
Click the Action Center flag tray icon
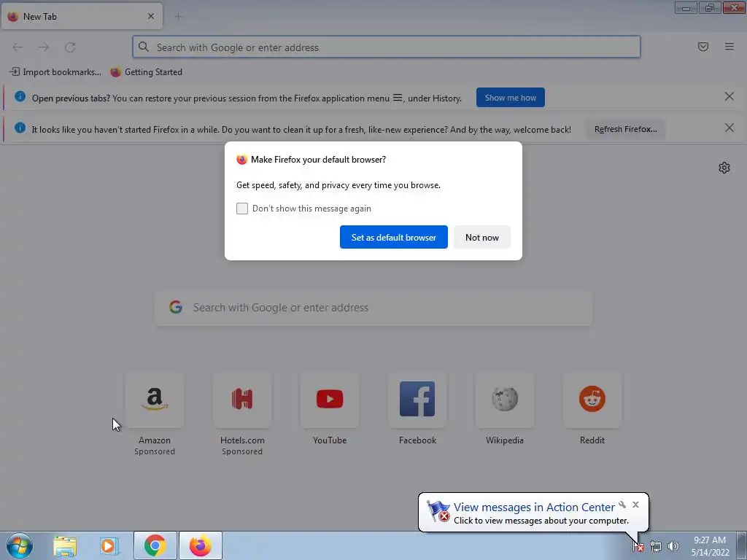coord(638,547)
